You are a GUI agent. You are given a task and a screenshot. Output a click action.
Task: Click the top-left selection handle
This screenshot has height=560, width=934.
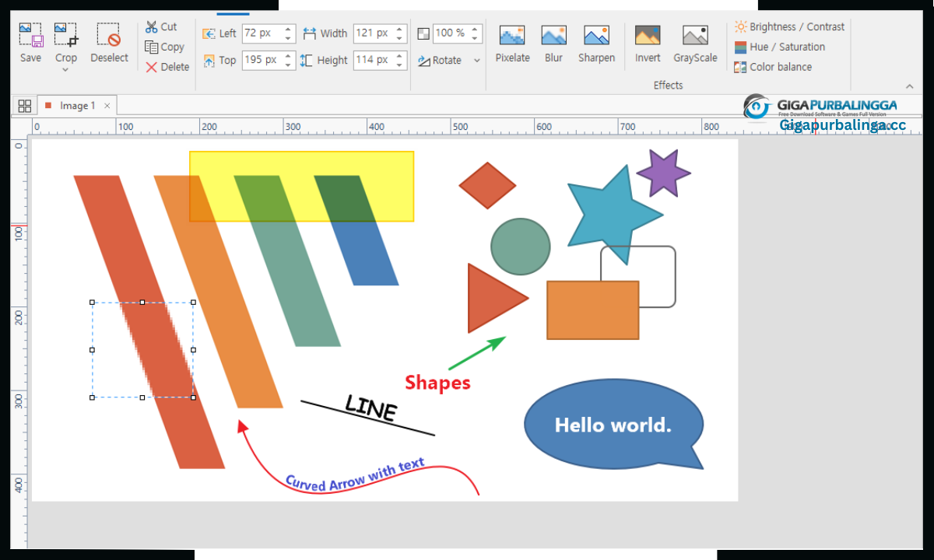click(x=92, y=303)
